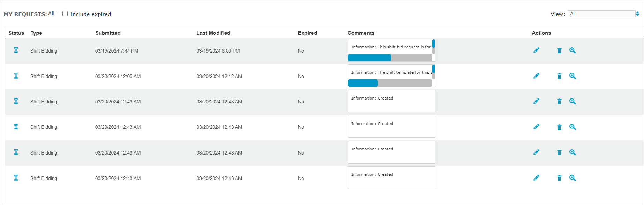Click the View dropdown arrow stepper
The image size is (644, 205).
(637, 14)
